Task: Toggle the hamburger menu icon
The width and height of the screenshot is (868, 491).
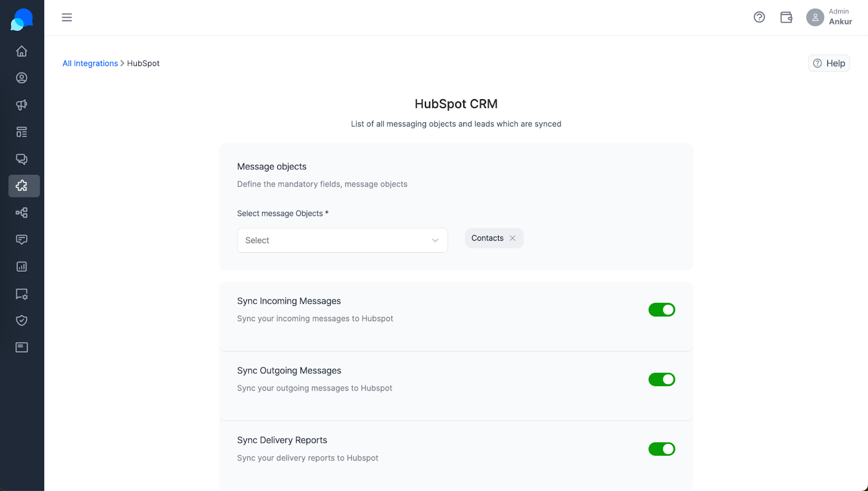Action: tap(67, 17)
